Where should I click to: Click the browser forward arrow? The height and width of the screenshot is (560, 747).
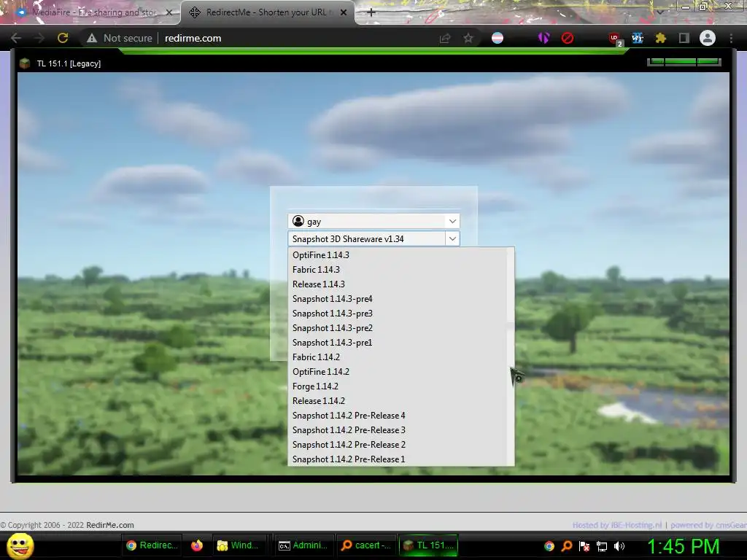[x=39, y=38]
